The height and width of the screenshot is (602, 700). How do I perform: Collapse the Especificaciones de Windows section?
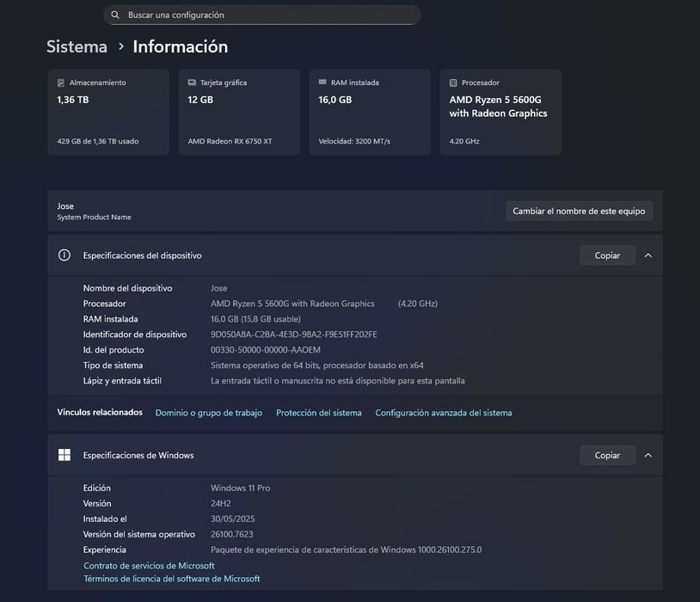click(x=648, y=455)
